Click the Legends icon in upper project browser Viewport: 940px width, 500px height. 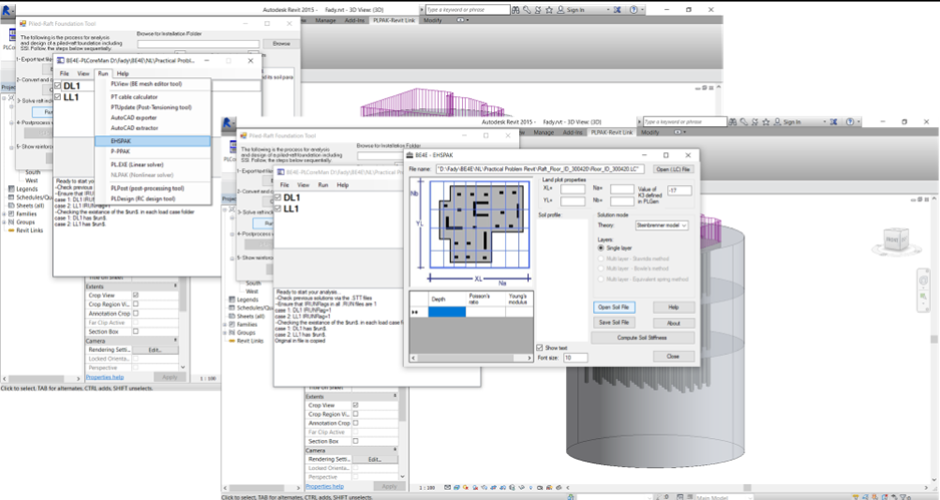tap(11, 189)
